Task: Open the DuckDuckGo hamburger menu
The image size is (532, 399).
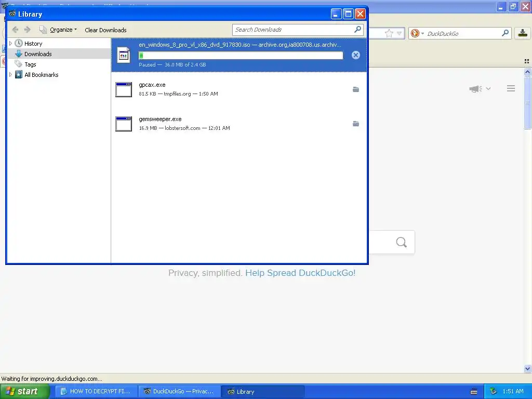Action: point(511,88)
